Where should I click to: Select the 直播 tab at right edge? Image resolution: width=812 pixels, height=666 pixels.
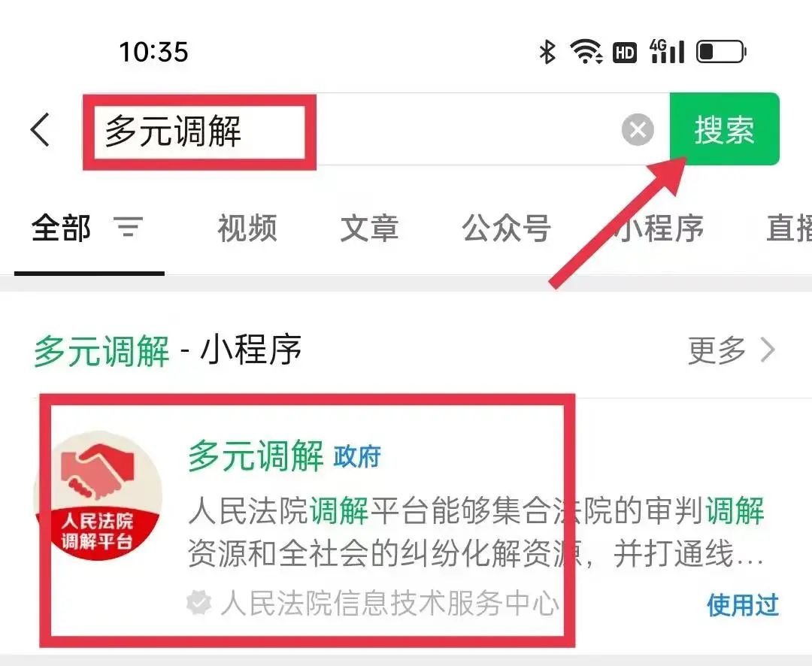[789, 228]
